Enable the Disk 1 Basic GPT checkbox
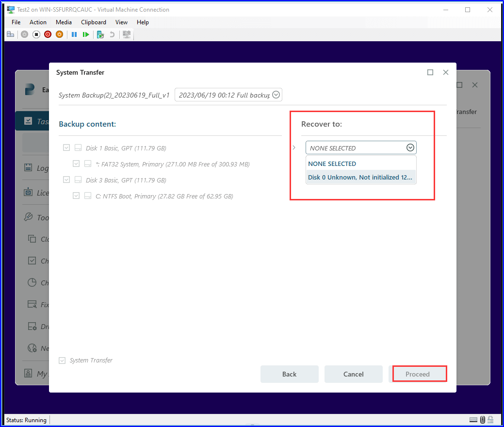 66,148
